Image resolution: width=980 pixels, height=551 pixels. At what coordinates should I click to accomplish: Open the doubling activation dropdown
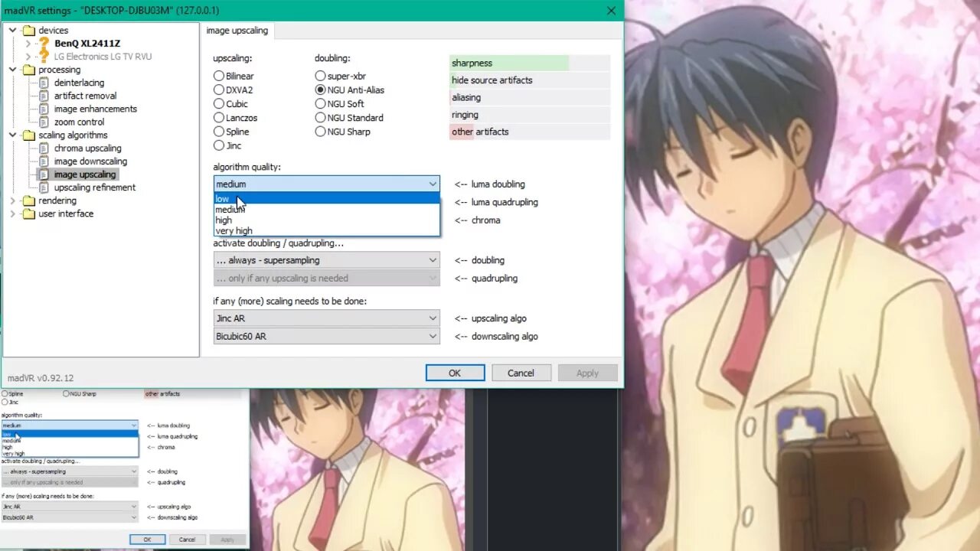[x=327, y=260]
